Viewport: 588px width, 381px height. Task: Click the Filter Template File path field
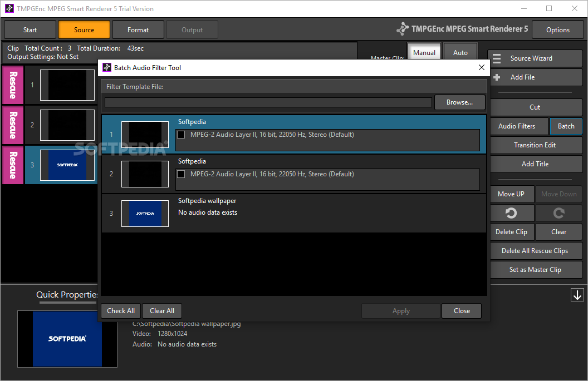click(268, 102)
